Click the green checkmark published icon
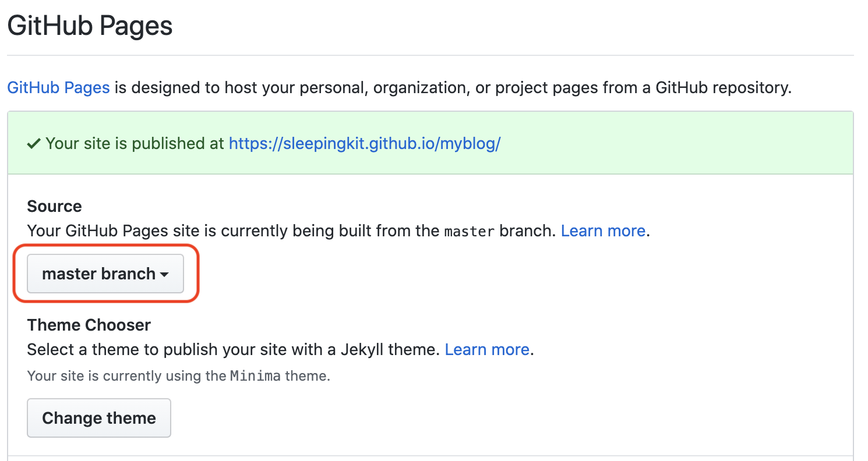Viewport: 868px width, 461px height. tap(34, 144)
